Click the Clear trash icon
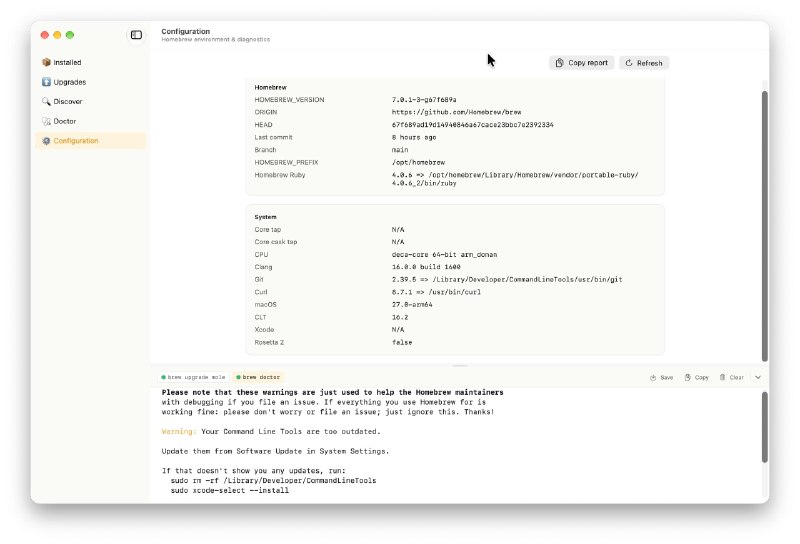800x544 pixels. (722, 378)
